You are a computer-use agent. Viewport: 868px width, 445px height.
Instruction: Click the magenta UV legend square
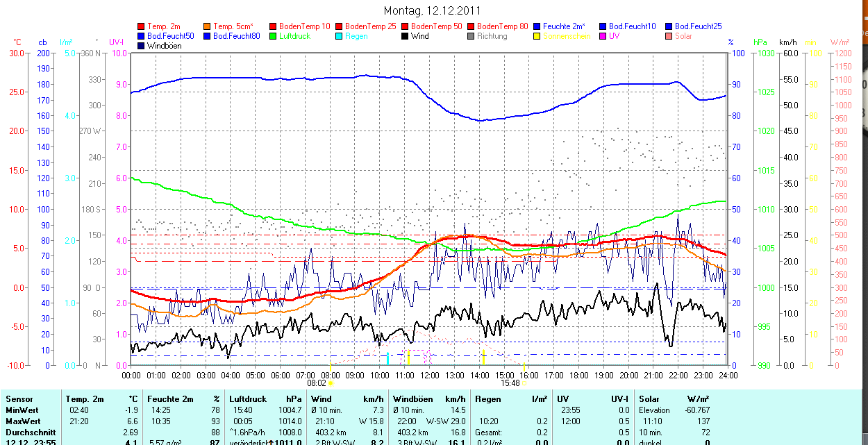[603, 36]
